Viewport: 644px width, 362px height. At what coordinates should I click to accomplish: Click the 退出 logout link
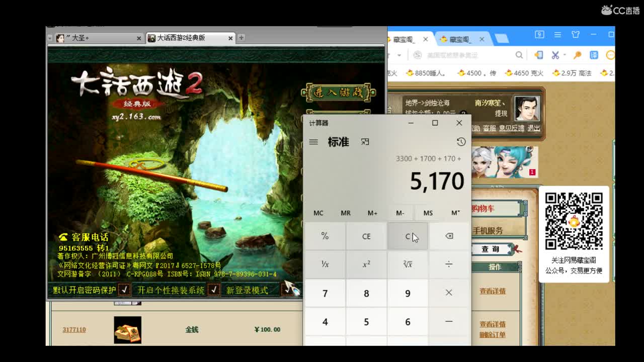pos(533,128)
